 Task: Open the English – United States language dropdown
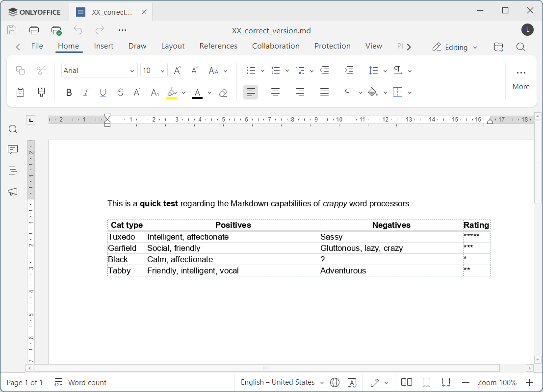[282, 382]
